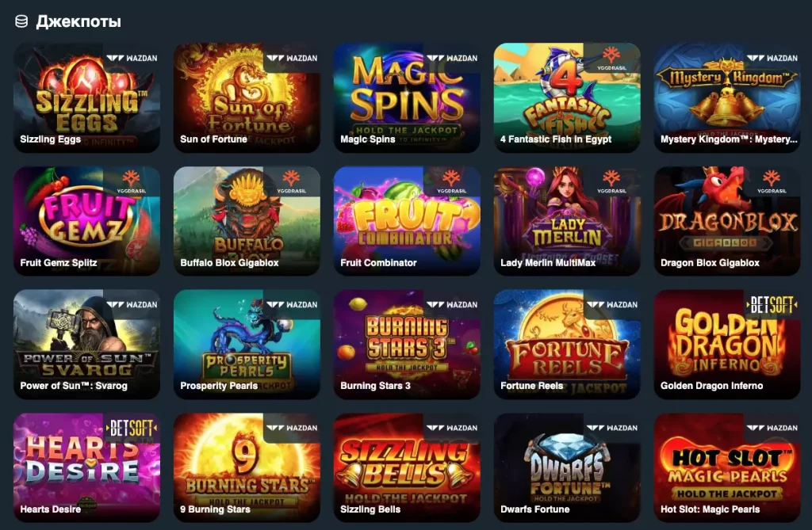Open the Burning Stars 3 slot
The image size is (812, 530).
point(407,344)
